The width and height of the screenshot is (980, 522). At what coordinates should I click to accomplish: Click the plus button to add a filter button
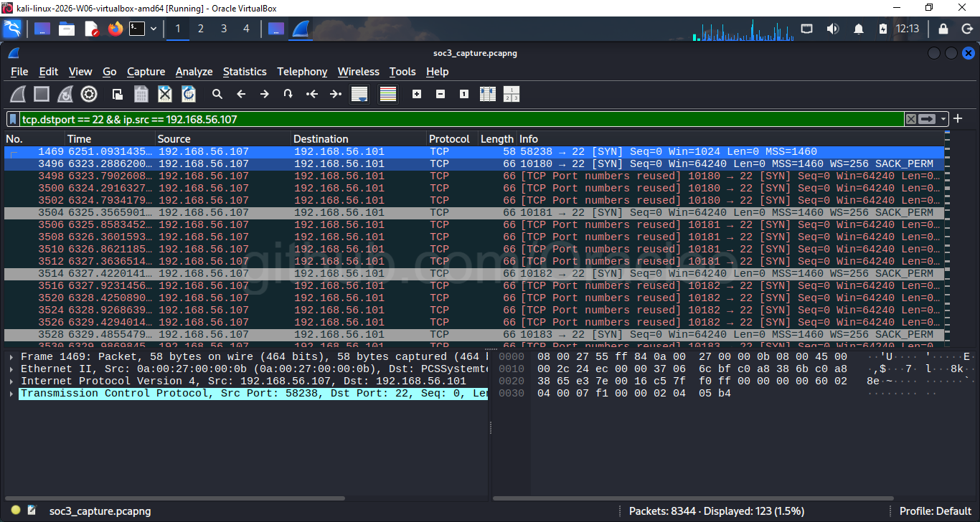click(x=957, y=118)
